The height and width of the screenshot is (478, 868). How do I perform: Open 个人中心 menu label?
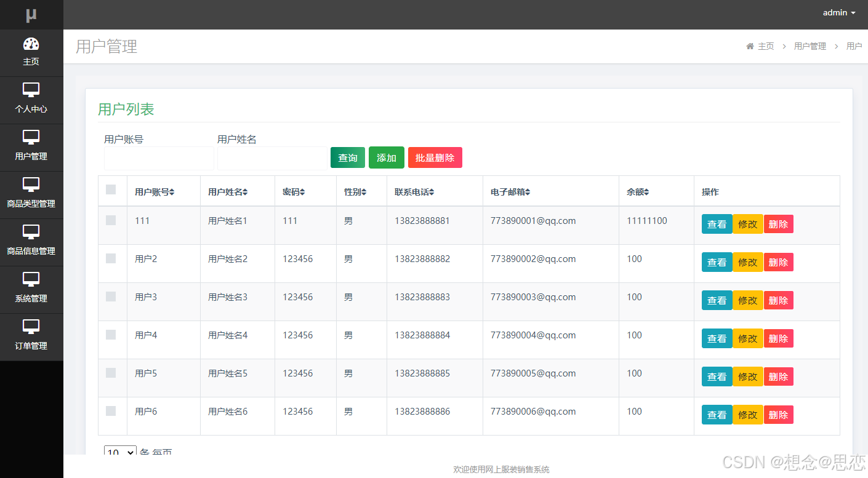coord(31,109)
